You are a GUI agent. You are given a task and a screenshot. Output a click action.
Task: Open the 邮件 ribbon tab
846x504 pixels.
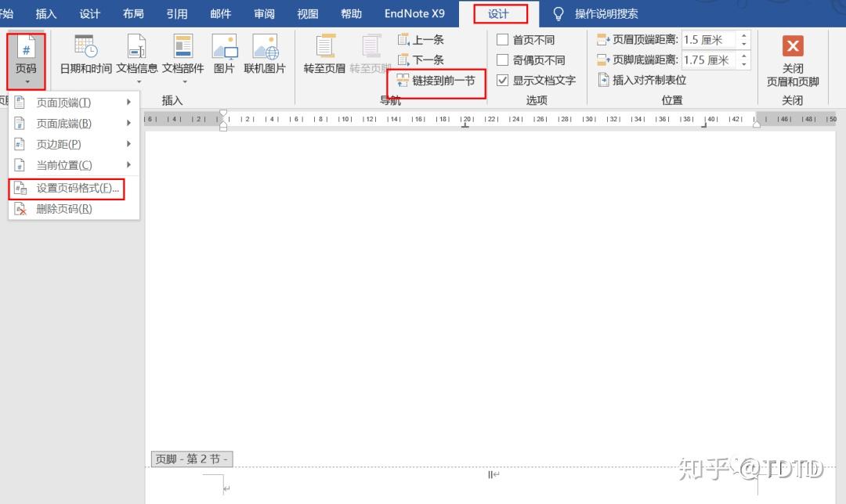tap(221, 13)
